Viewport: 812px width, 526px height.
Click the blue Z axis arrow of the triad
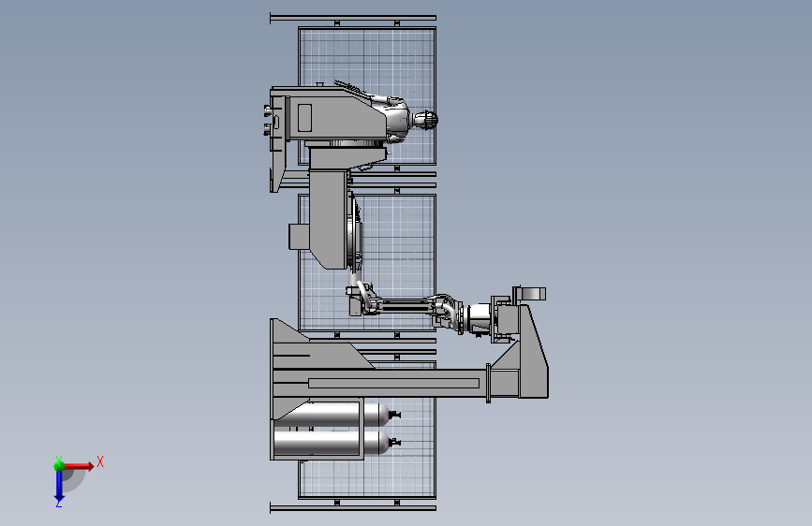click(x=59, y=486)
